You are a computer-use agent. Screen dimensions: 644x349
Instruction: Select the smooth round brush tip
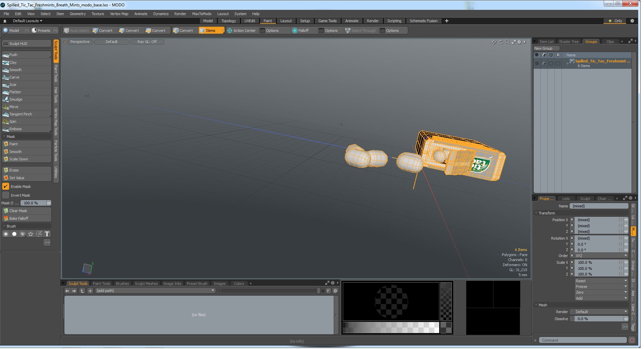coord(6,234)
